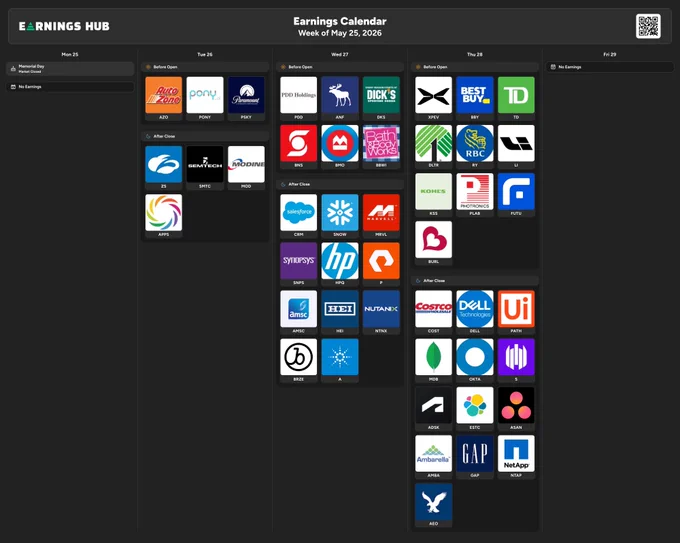Select the NetApp NTAP logo
This screenshot has height=543, width=680.
click(x=516, y=453)
